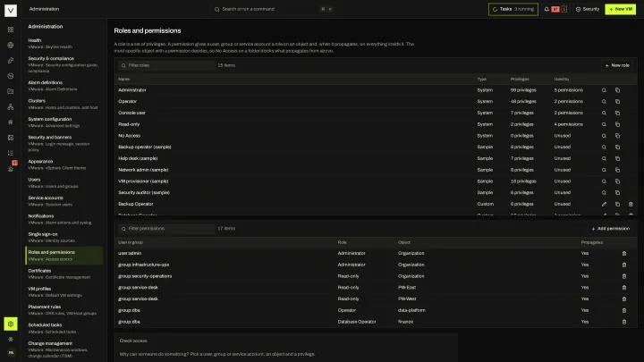Select 'Database Operator' role cell in permissions table
This screenshot has width=644, height=362.
click(357, 322)
